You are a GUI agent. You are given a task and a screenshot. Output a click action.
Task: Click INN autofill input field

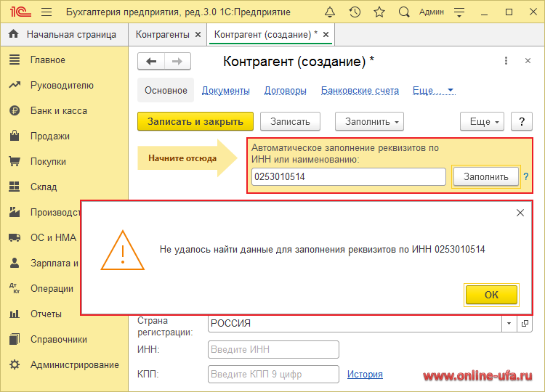click(349, 176)
